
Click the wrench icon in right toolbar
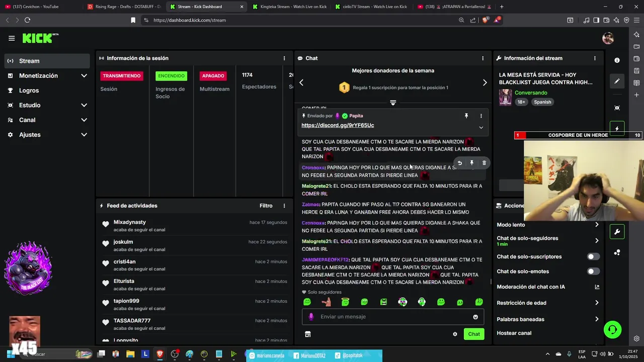tap(617, 232)
